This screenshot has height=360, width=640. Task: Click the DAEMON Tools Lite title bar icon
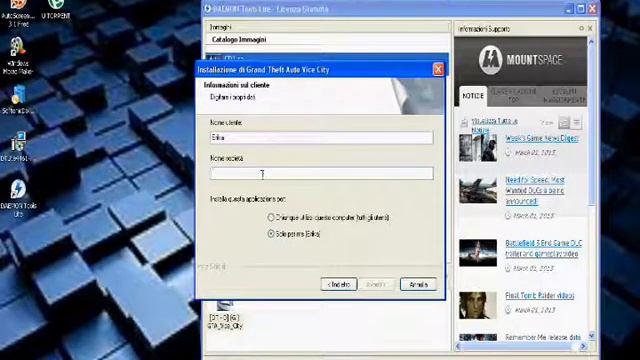tap(208, 9)
